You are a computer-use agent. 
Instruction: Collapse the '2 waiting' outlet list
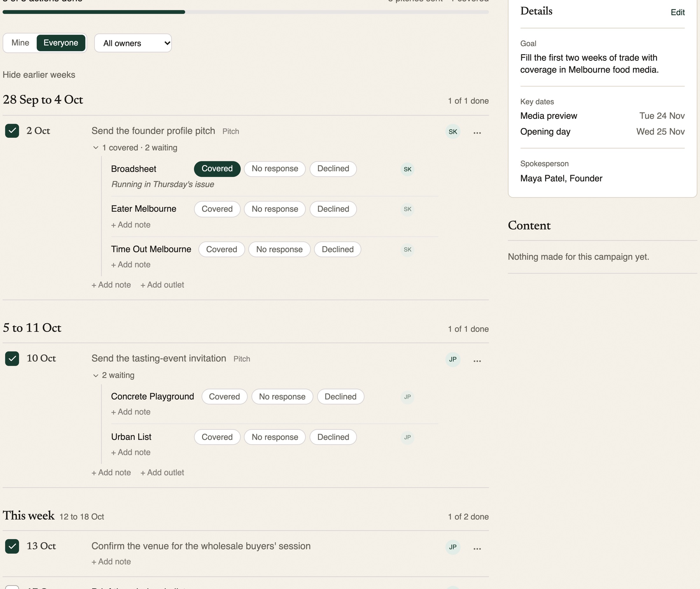[x=114, y=375]
